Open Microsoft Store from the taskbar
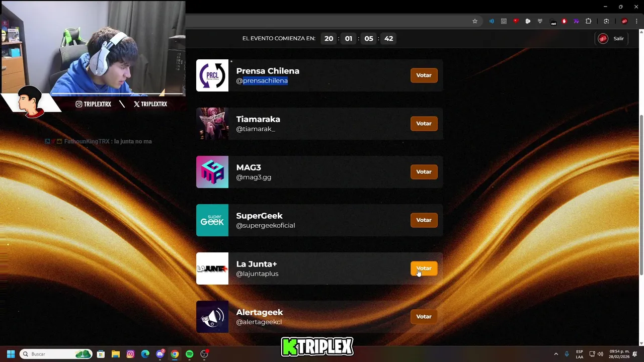Screen dimensions: 644x362 pyautogui.click(x=101, y=354)
